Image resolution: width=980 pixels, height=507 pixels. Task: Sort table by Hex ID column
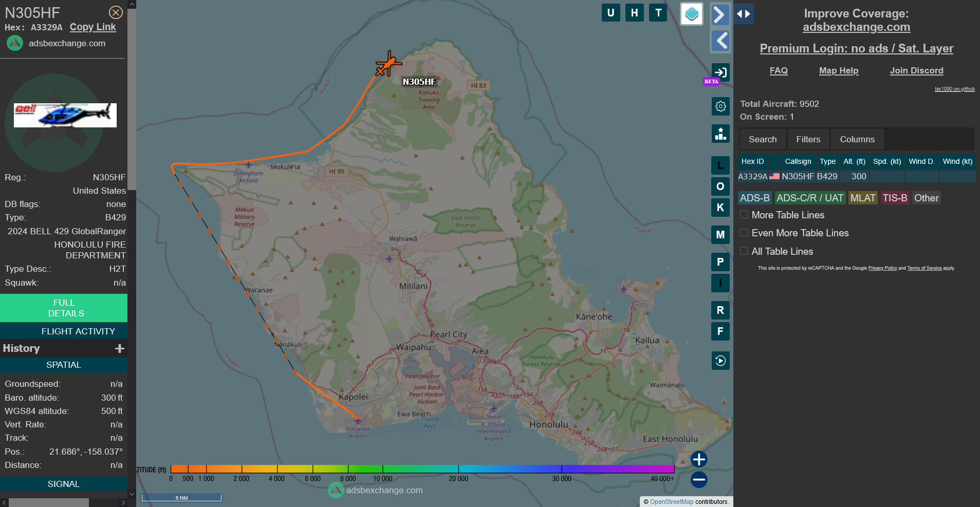(x=753, y=161)
